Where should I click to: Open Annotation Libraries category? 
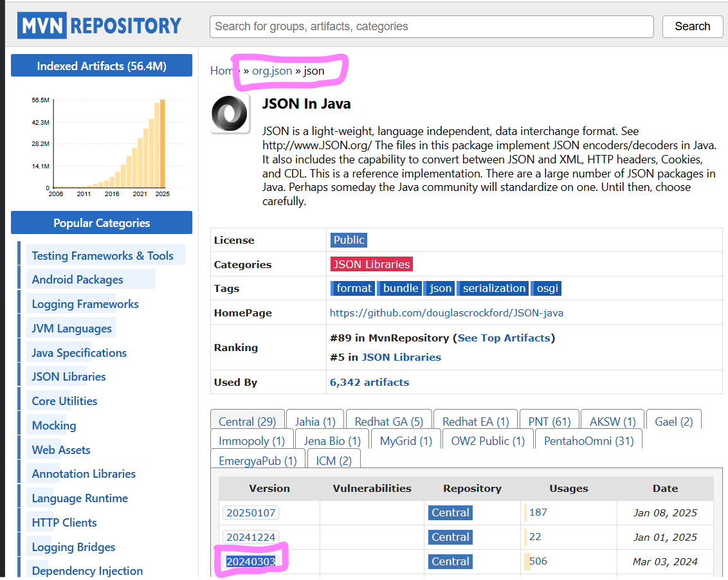[x=84, y=474]
